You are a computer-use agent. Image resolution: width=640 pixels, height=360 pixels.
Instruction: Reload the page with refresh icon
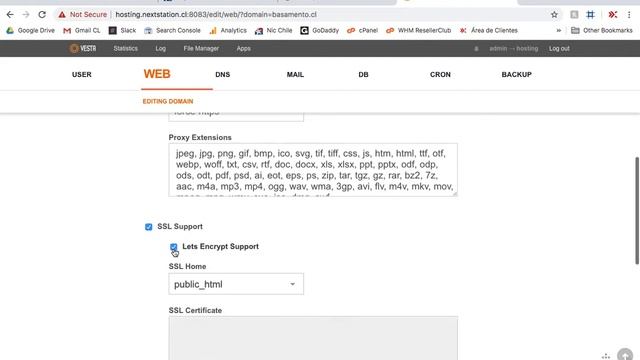(x=42, y=14)
